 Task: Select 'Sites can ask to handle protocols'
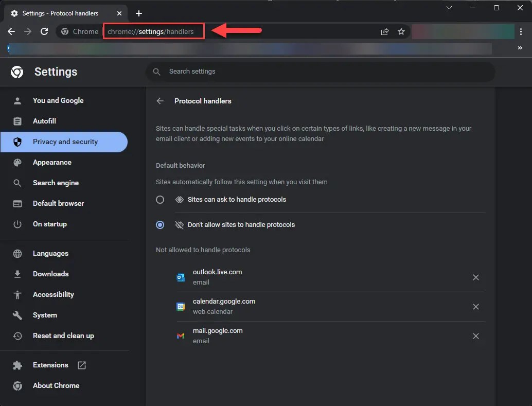[160, 200]
